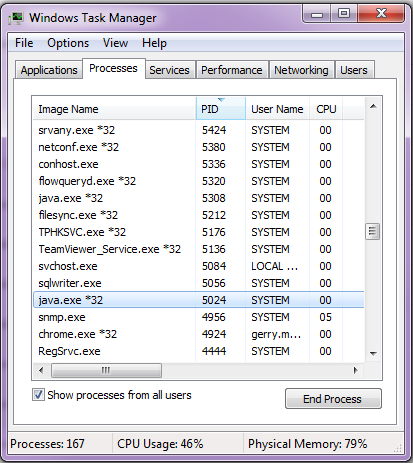
Task: Open the Options menu
Action: coord(68,43)
